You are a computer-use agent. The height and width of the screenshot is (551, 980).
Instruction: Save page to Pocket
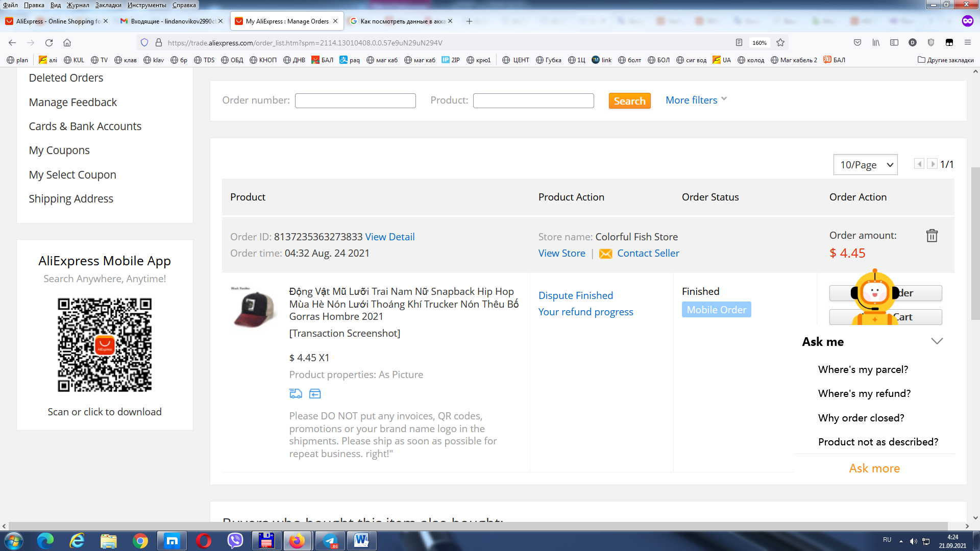(x=857, y=43)
